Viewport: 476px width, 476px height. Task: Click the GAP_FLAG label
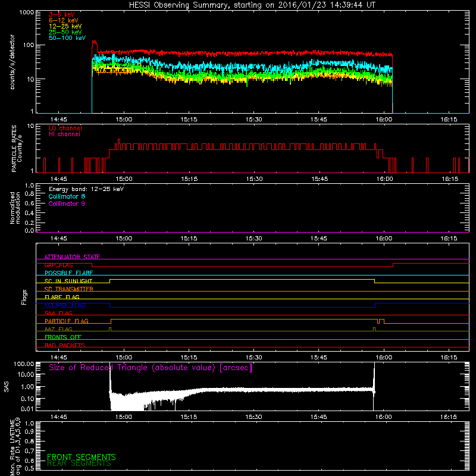(58, 265)
